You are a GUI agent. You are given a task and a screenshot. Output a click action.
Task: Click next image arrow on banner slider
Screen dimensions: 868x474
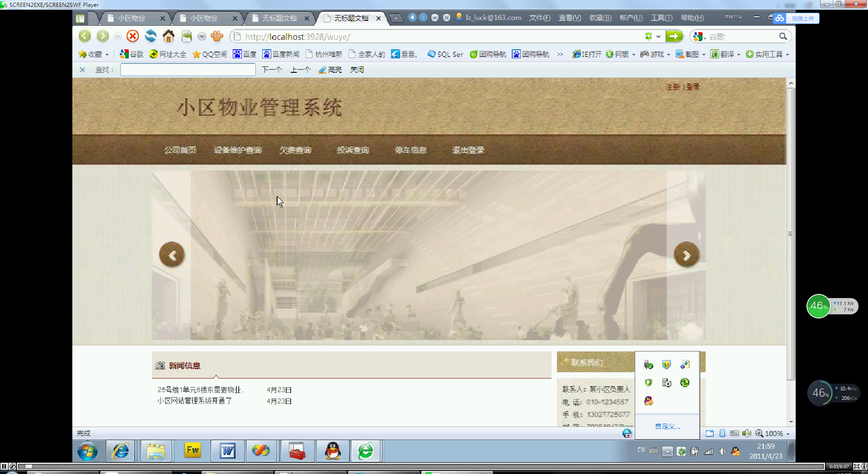(x=686, y=255)
